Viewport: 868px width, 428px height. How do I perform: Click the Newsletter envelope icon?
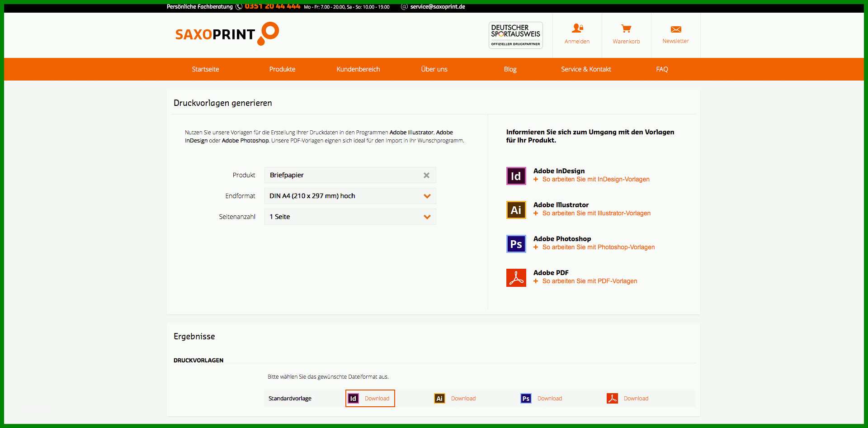[x=676, y=29]
